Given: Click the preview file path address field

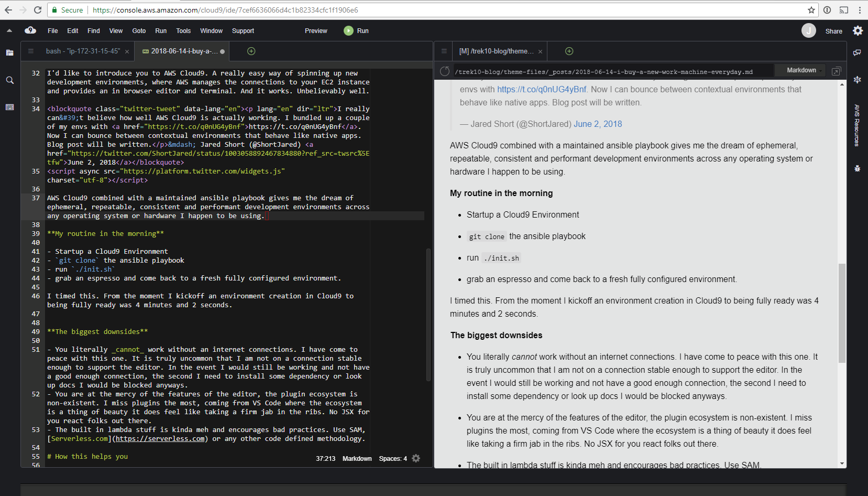Looking at the screenshot, I should [613, 71].
